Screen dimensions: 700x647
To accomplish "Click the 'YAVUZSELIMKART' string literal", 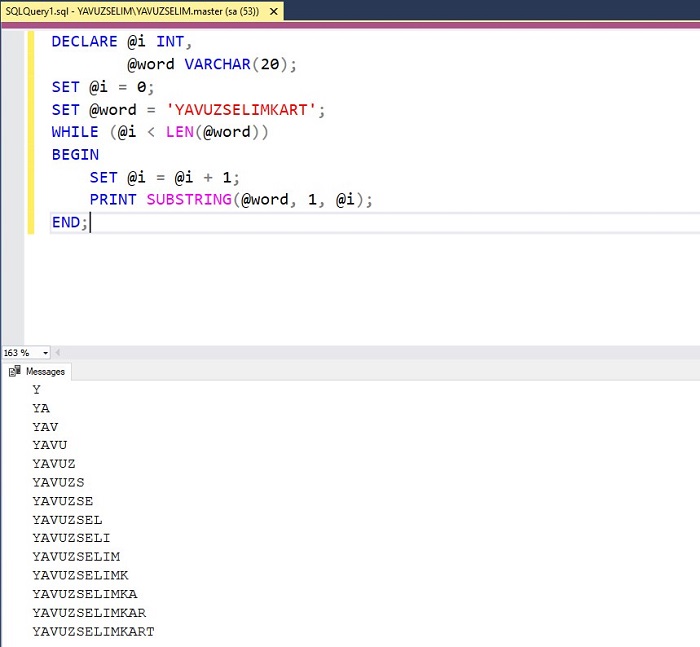I will (241, 110).
